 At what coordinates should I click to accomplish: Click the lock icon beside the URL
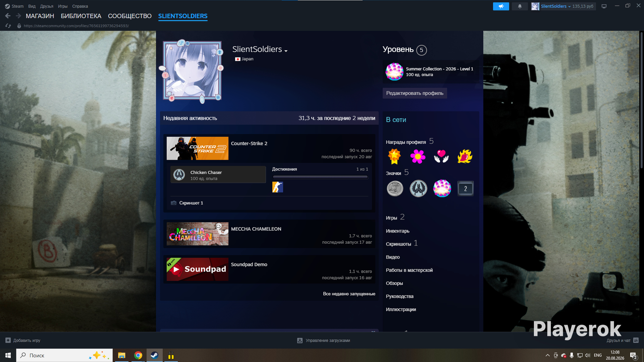19,26
